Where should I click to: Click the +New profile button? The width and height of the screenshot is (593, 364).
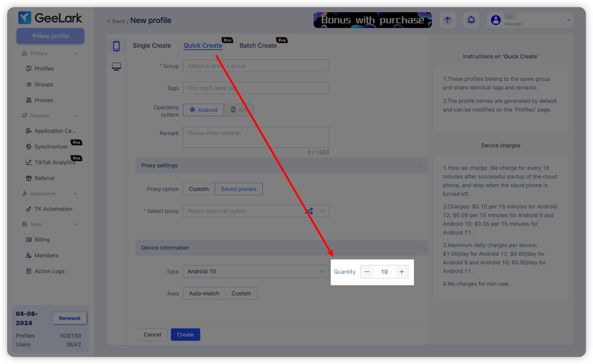tap(50, 36)
